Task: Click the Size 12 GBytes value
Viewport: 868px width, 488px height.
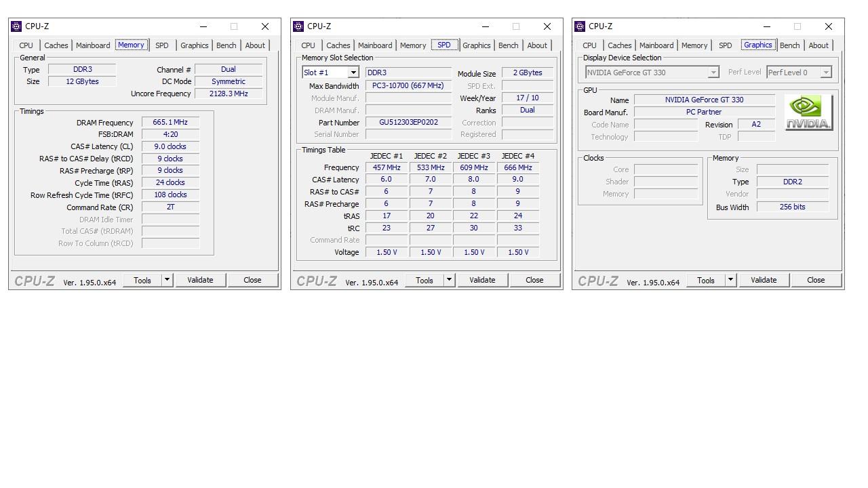Action: [x=82, y=81]
